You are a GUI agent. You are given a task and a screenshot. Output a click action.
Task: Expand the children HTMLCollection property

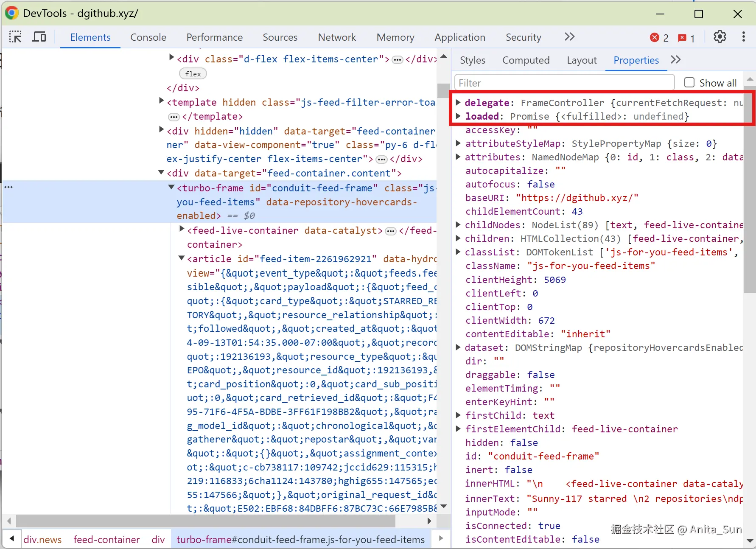458,238
